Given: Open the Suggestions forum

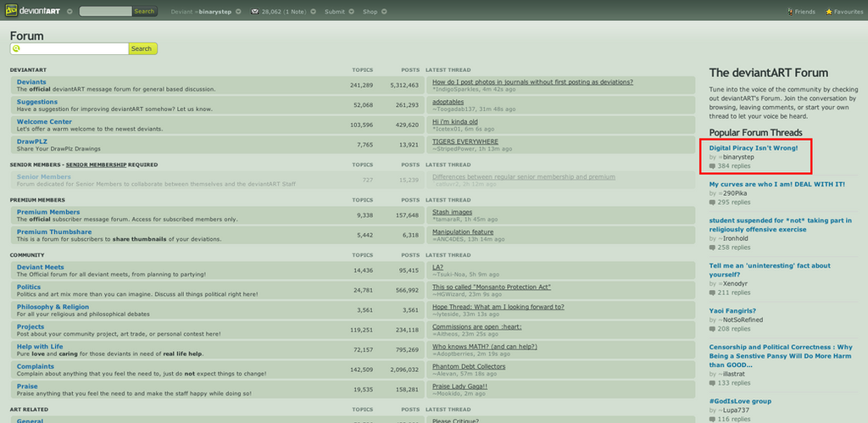Looking at the screenshot, I should tap(37, 102).
